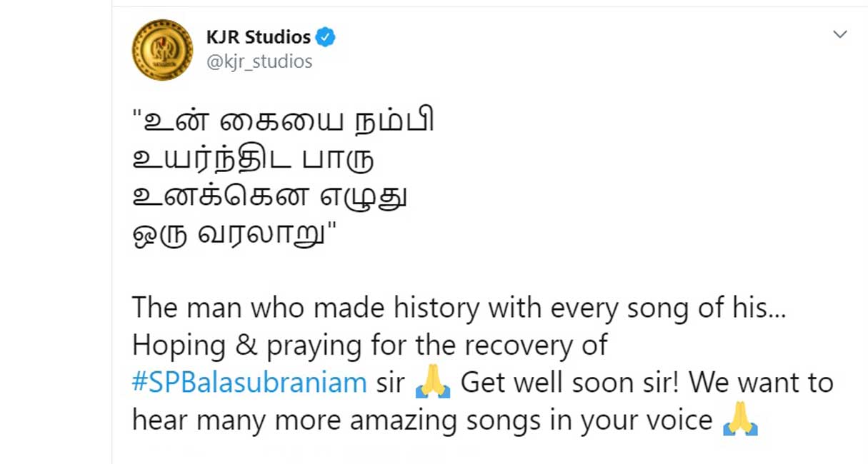
Task: Click the folded hands emoji after 'sir'
Action: pos(433,383)
